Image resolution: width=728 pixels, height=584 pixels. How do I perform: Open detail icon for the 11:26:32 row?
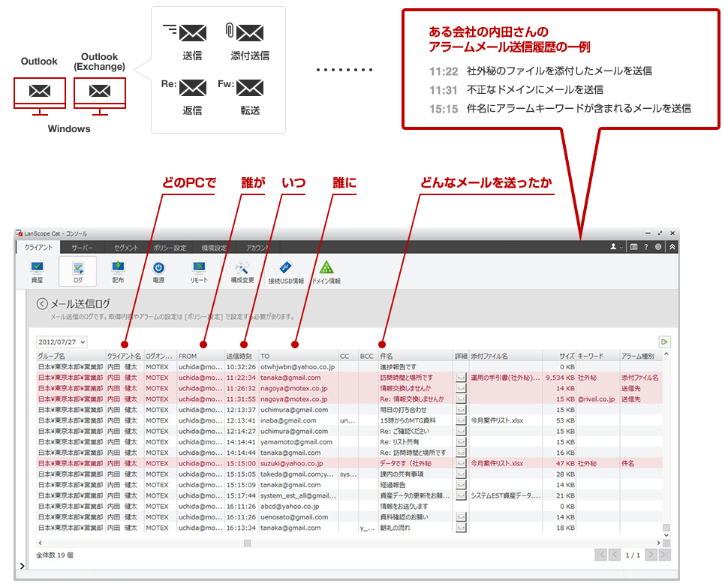point(461,388)
